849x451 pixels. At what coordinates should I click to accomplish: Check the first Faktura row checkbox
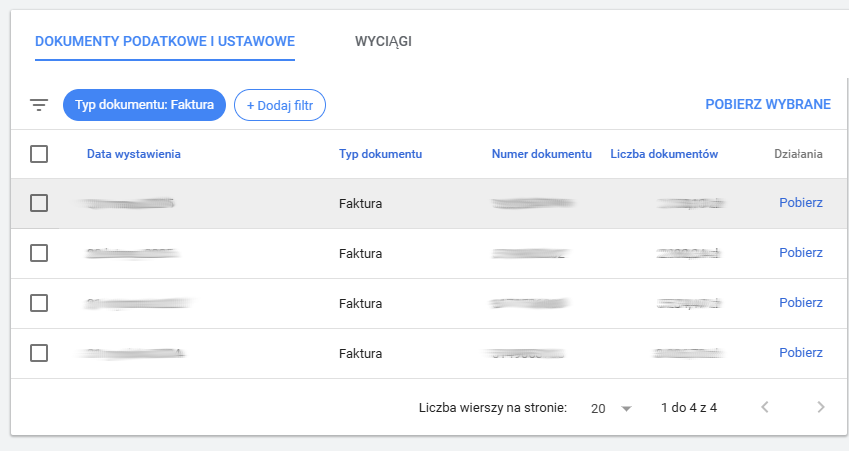[39, 203]
